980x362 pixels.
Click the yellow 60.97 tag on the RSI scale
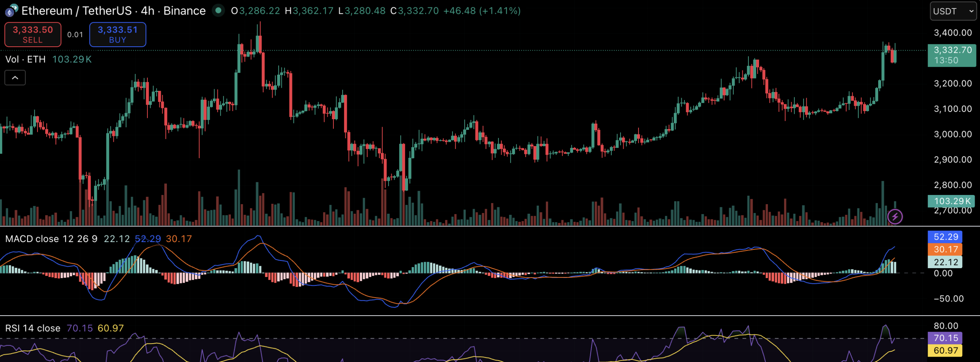[945, 351]
